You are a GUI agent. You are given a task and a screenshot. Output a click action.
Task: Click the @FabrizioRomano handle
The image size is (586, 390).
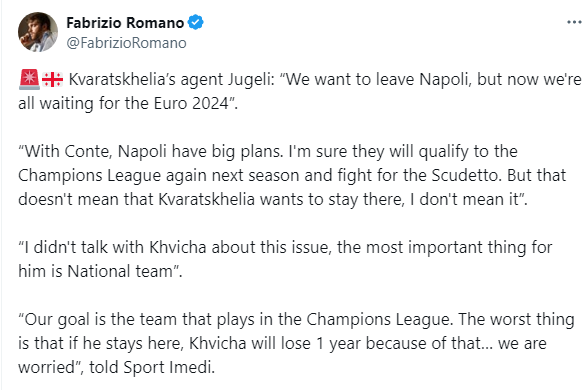[x=126, y=43]
